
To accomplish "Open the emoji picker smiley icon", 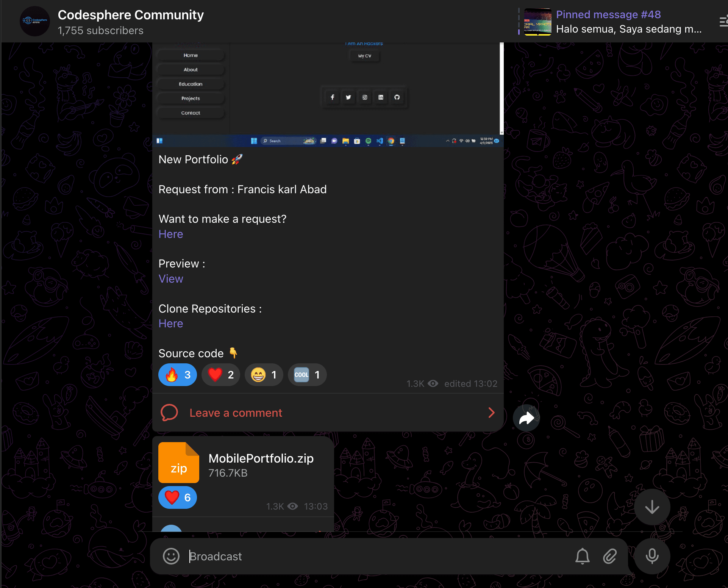I will pos(171,556).
